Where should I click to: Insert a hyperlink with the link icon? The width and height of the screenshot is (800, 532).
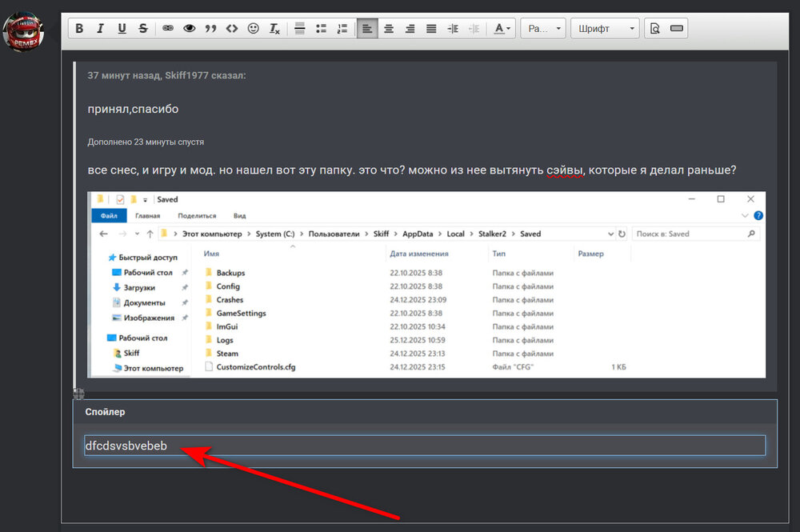point(168,29)
